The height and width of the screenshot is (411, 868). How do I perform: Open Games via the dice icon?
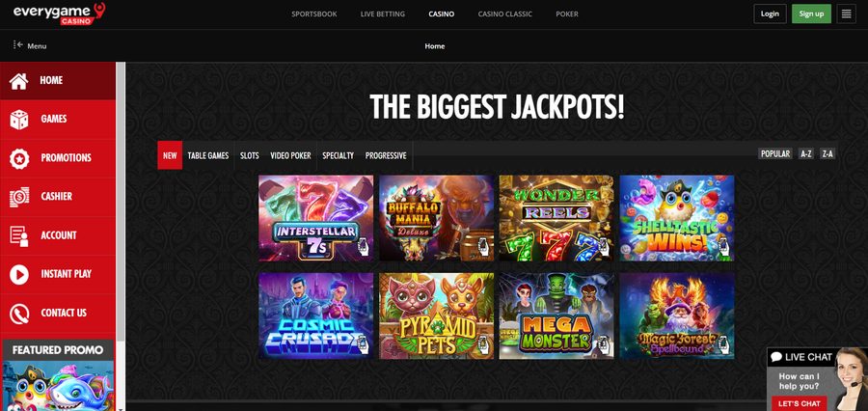tap(19, 119)
